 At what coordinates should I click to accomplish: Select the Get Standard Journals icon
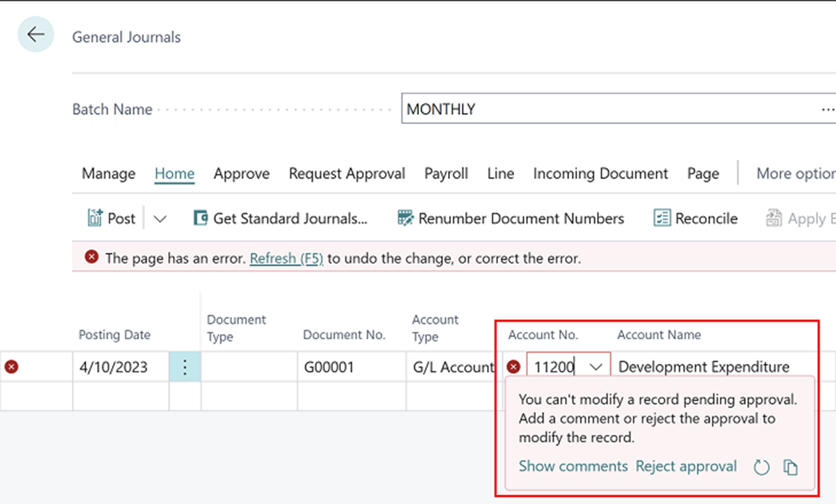pos(201,218)
